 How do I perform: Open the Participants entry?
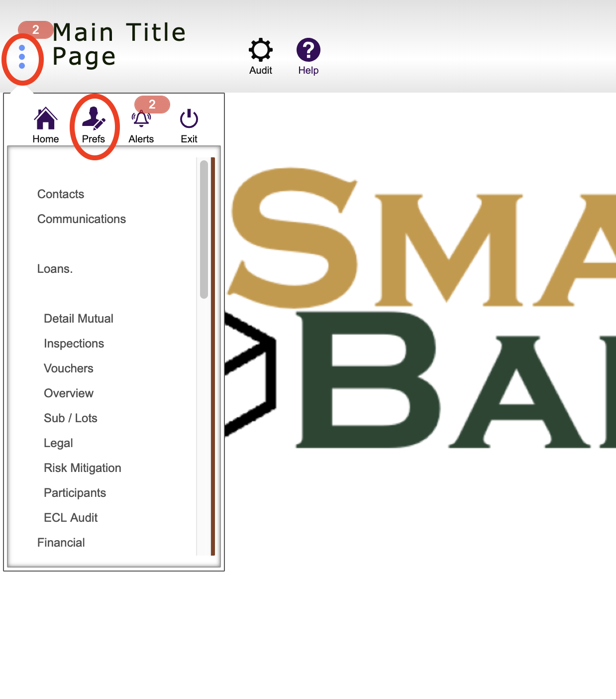(x=75, y=493)
